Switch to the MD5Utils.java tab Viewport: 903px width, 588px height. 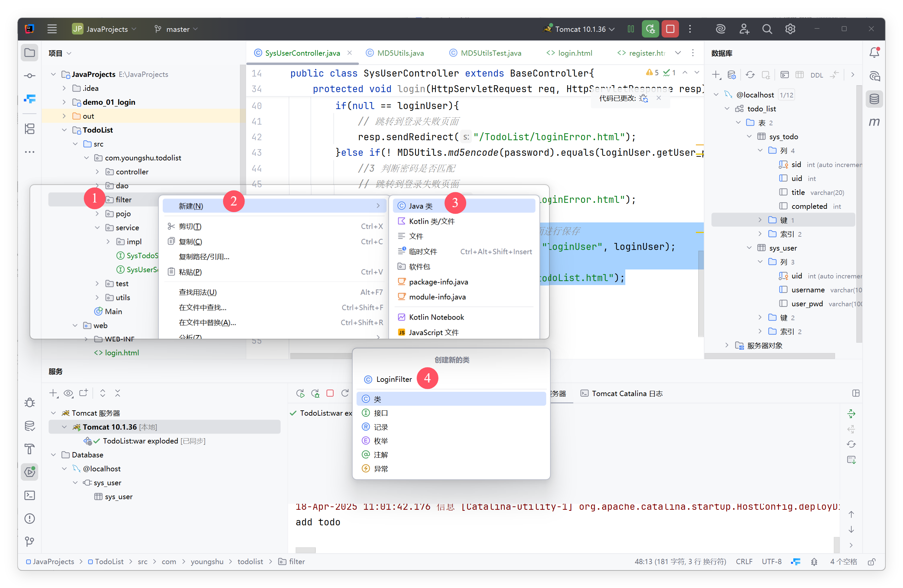[395, 53]
